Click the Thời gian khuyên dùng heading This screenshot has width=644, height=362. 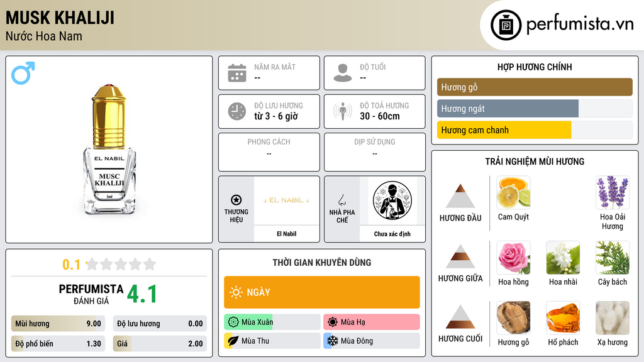pos(322,263)
